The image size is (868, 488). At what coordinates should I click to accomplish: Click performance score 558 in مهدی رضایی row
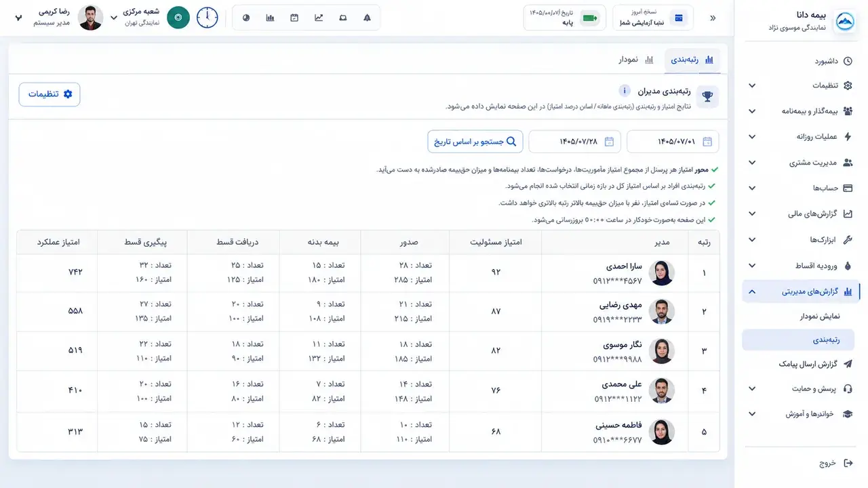click(75, 311)
